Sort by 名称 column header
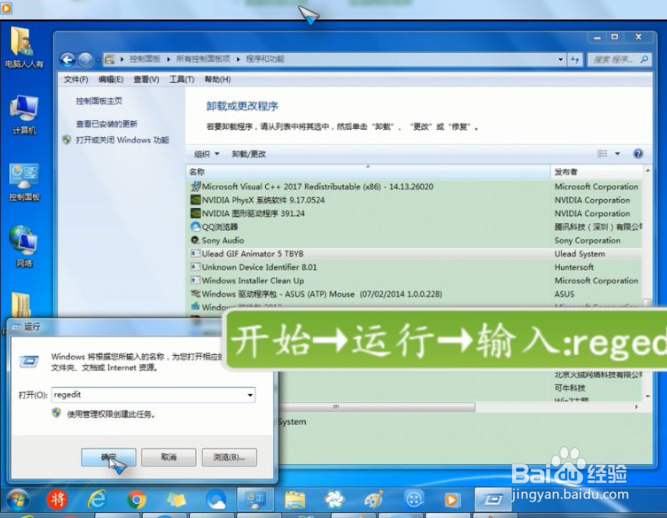Viewport: 667px width, 518px height. [368, 172]
